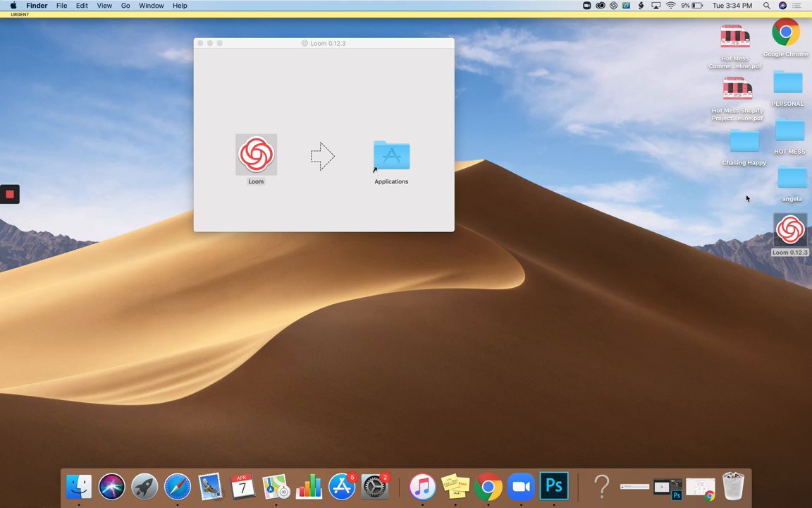The height and width of the screenshot is (508, 812).
Task: Launch Siri from the Dock
Action: click(111, 487)
